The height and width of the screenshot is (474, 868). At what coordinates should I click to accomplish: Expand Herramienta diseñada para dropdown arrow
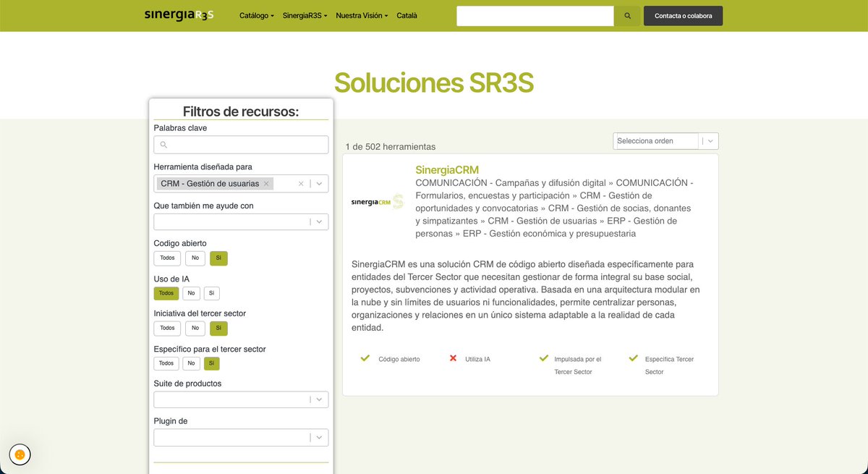coord(319,184)
